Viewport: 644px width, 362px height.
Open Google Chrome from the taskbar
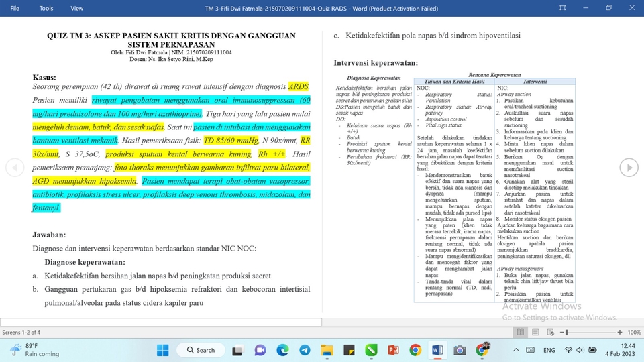(415, 350)
